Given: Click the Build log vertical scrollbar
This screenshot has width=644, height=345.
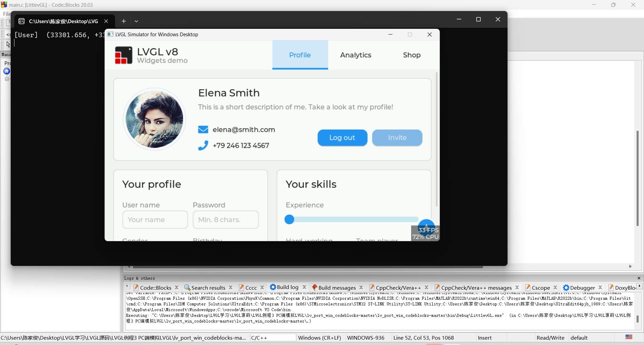Looking at the screenshot, I should pos(638,319).
